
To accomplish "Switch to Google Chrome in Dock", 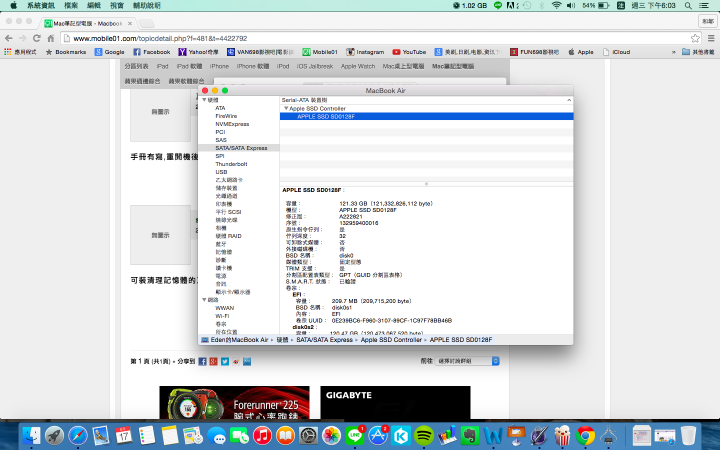I will pos(585,435).
